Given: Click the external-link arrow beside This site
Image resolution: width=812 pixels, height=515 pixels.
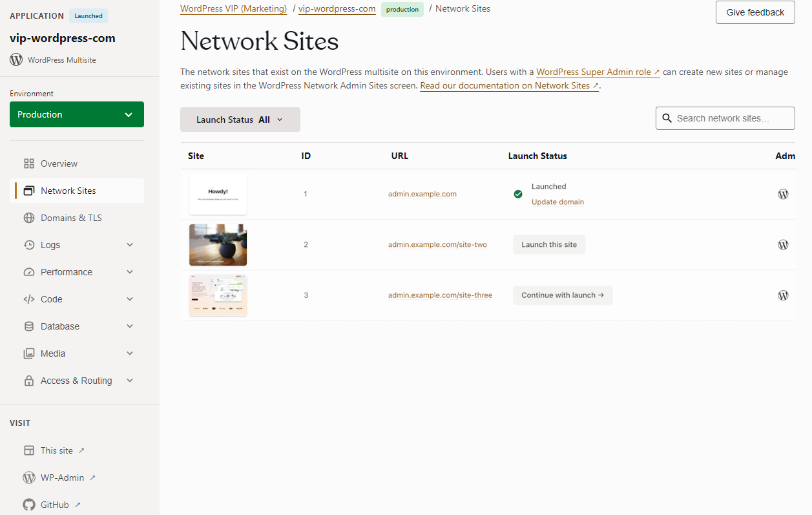Looking at the screenshot, I should pos(81,450).
